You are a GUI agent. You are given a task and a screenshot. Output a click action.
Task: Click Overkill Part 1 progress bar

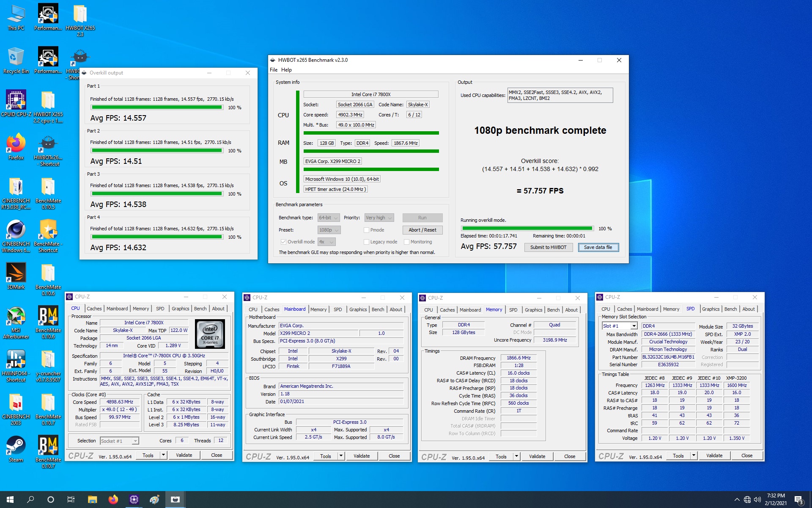[157, 108]
